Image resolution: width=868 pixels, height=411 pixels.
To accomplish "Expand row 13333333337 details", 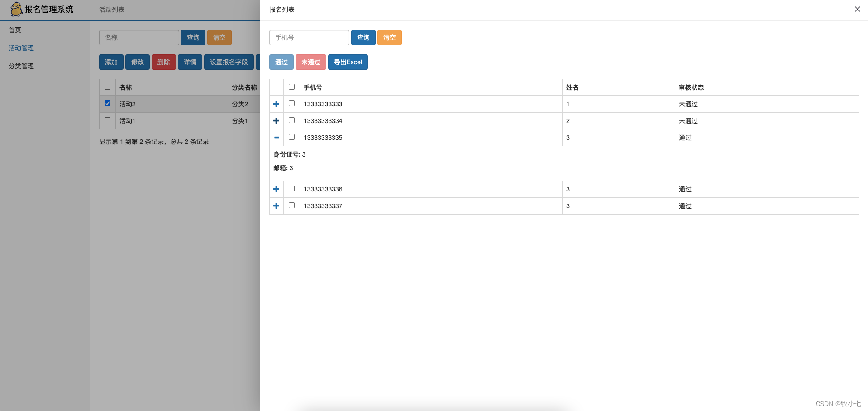I will click(277, 206).
